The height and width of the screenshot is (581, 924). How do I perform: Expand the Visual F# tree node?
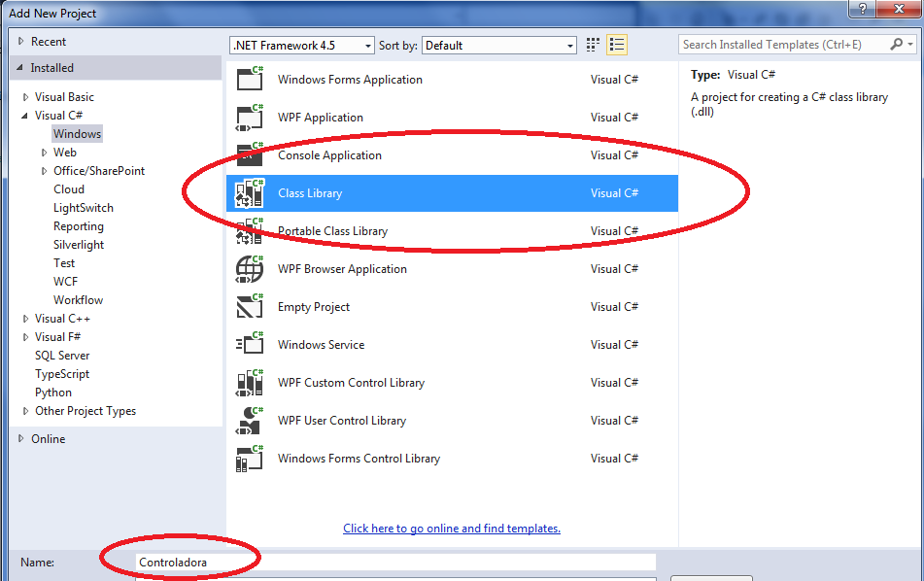[x=25, y=337]
